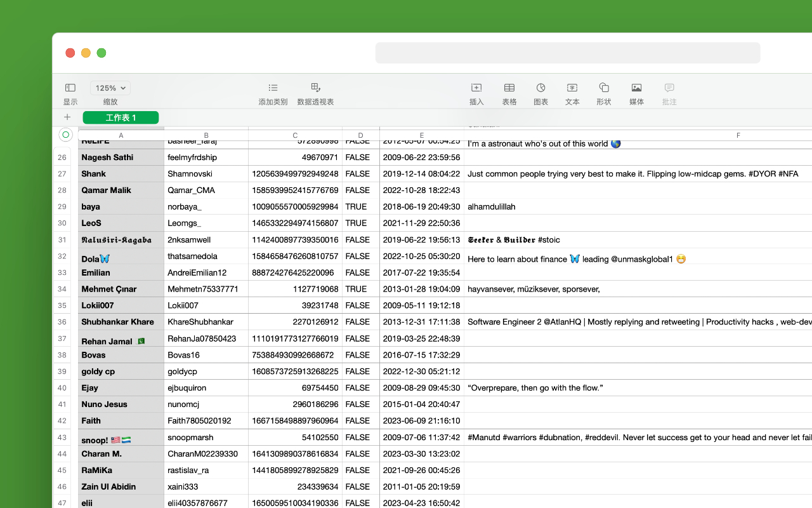Click the FALSE cell beside Faith

[x=360, y=420]
